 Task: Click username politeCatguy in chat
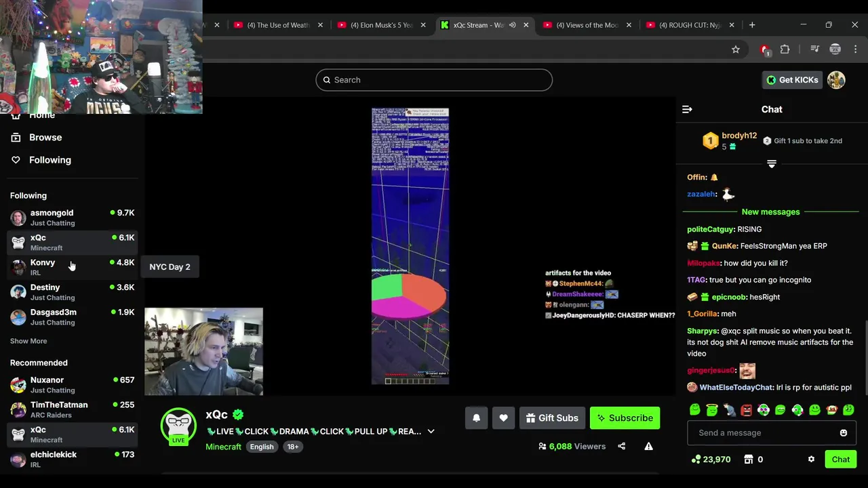pyautogui.click(x=710, y=230)
